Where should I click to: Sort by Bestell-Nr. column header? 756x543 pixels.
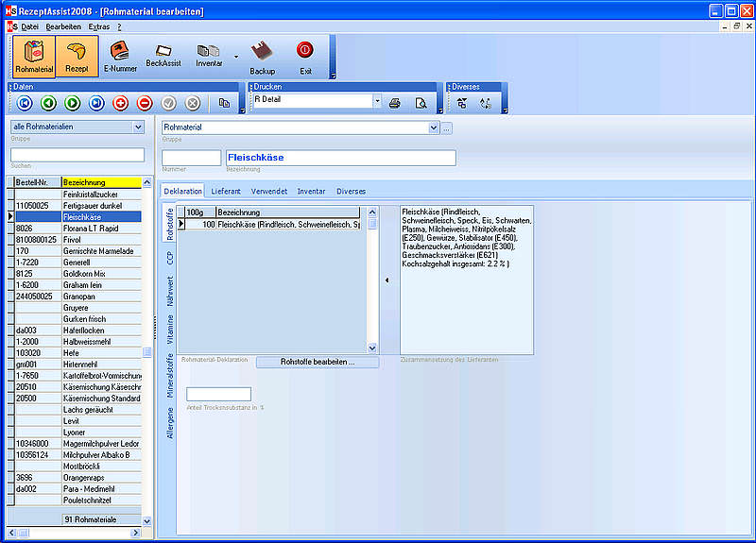coord(38,182)
